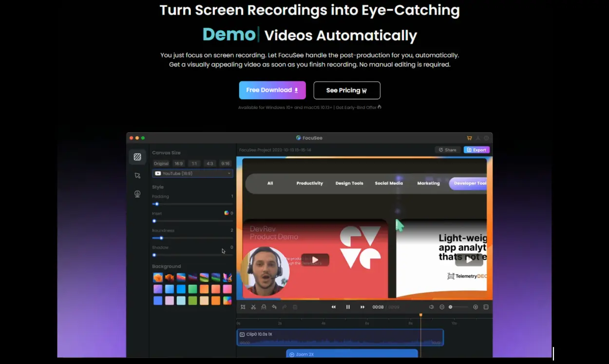
Task: Choose the pink gradient background swatch
Action: click(227, 289)
